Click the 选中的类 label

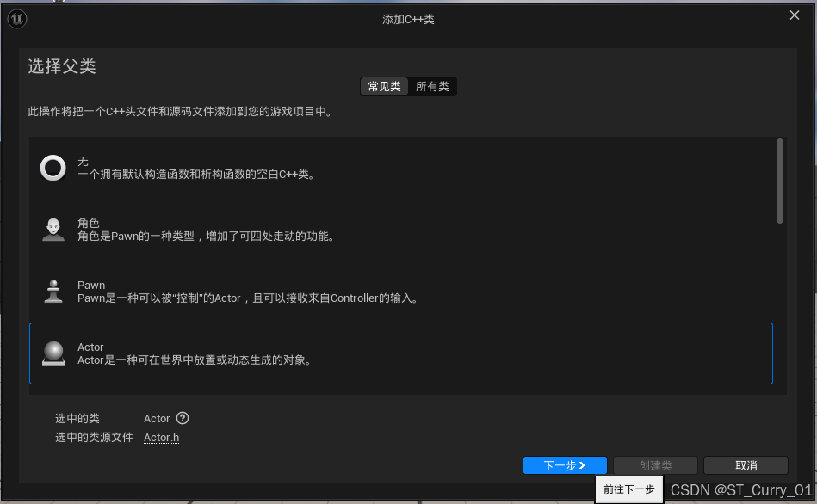click(x=77, y=419)
